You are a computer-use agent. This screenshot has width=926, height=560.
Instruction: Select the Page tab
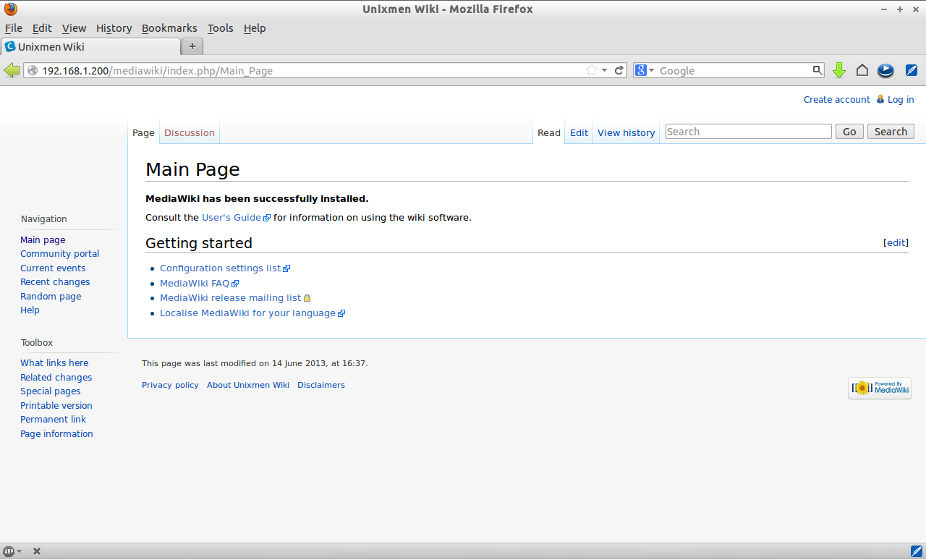tap(143, 132)
